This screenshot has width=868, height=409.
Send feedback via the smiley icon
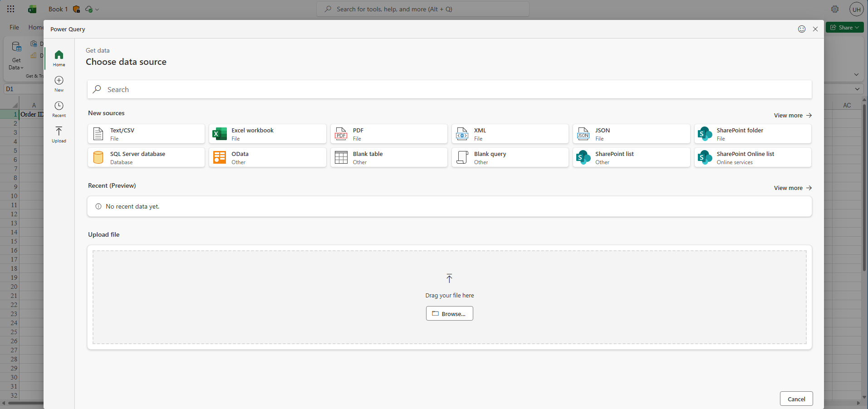click(x=802, y=29)
